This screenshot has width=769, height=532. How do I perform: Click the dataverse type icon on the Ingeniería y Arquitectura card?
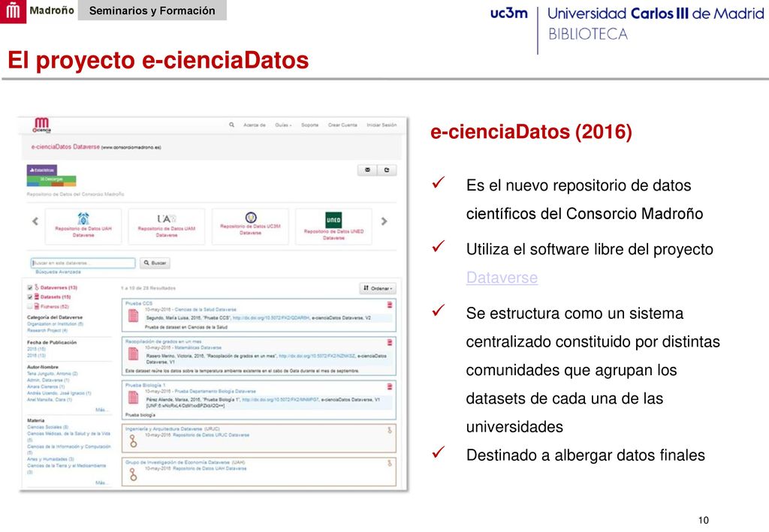coord(390,430)
